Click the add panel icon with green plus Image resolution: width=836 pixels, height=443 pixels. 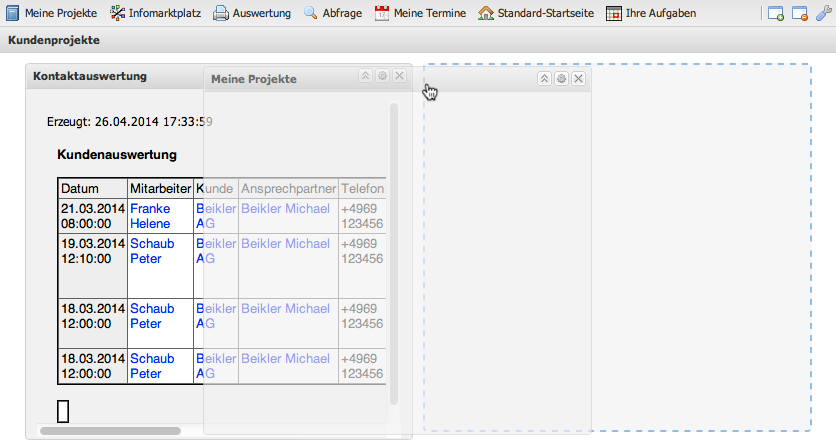775,13
